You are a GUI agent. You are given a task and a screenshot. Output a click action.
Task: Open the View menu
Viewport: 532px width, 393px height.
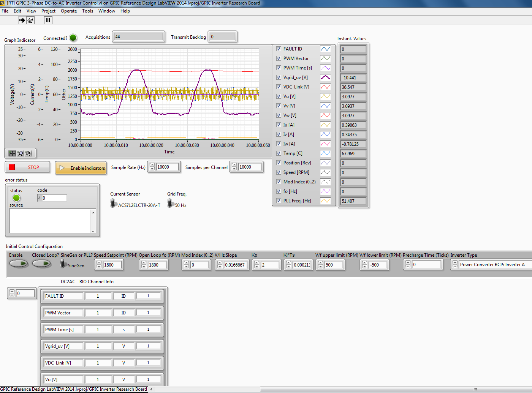point(31,11)
